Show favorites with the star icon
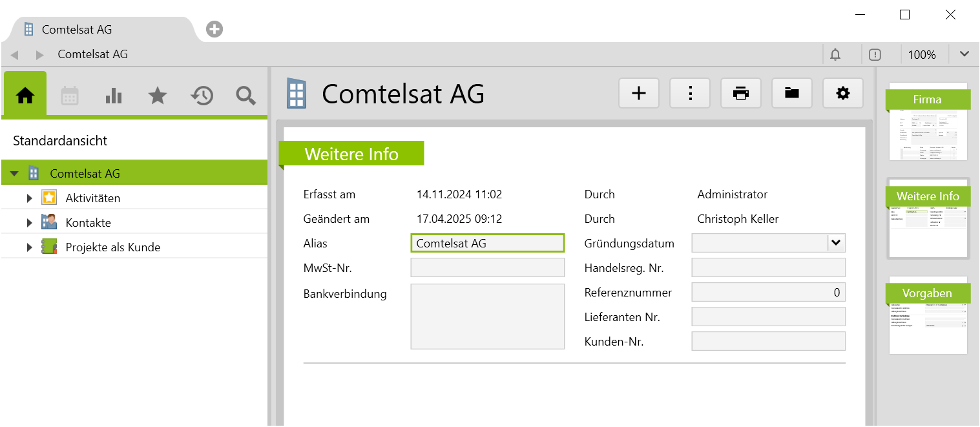The image size is (980, 427). (158, 96)
